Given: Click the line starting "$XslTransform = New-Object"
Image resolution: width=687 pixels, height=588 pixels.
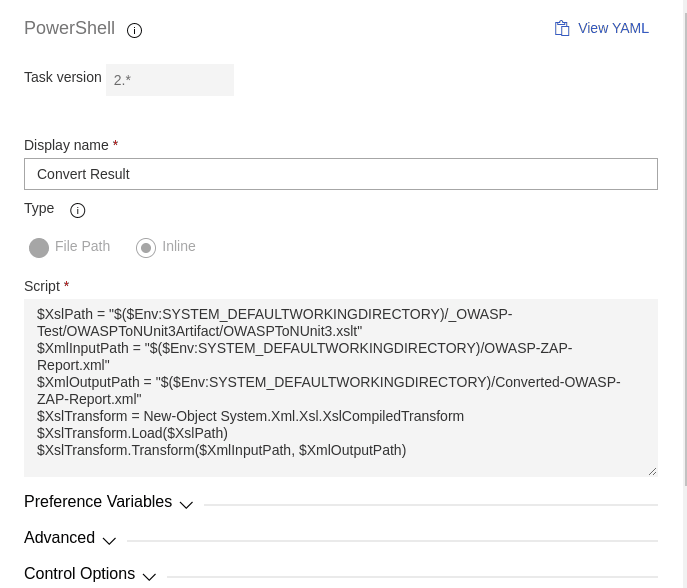Looking at the screenshot, I should tap(250, 416).
